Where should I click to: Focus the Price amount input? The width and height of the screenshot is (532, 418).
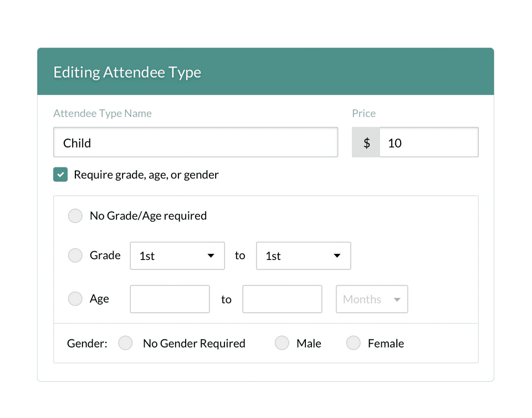pyautogui.click(x=429, y=143)
